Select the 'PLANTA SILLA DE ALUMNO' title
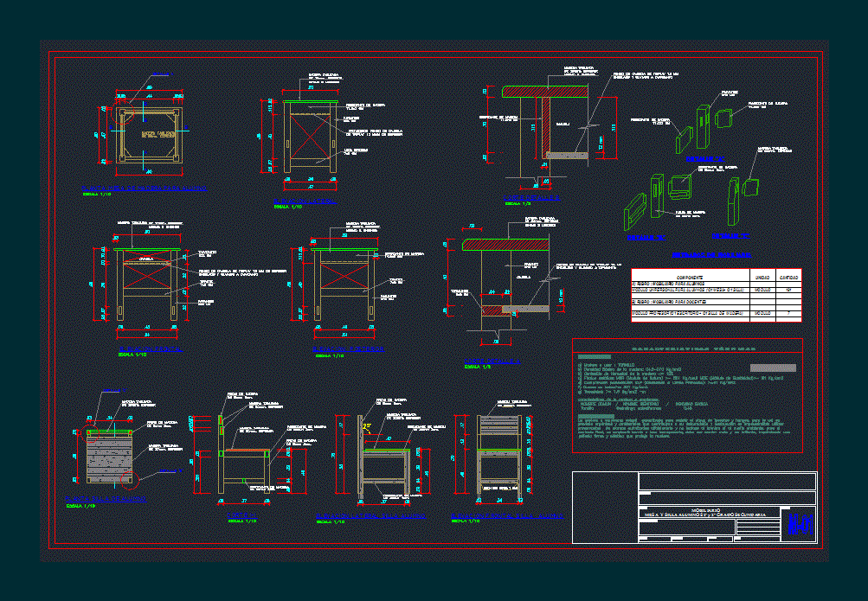 pyautogui.click(x=106, y=498)
